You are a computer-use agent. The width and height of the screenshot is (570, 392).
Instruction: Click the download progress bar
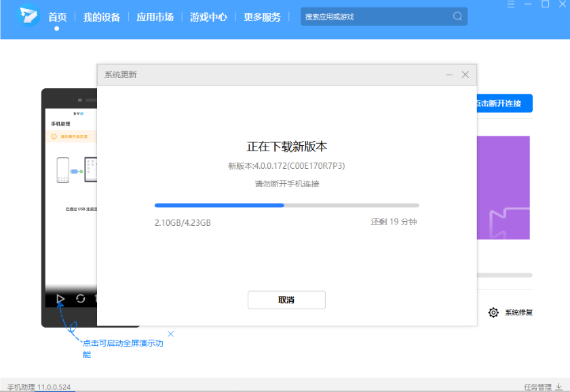tap(287, 205)
